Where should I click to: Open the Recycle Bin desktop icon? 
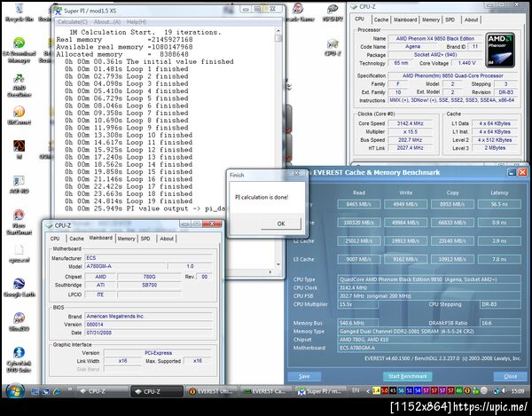click(x=18, y=11)
